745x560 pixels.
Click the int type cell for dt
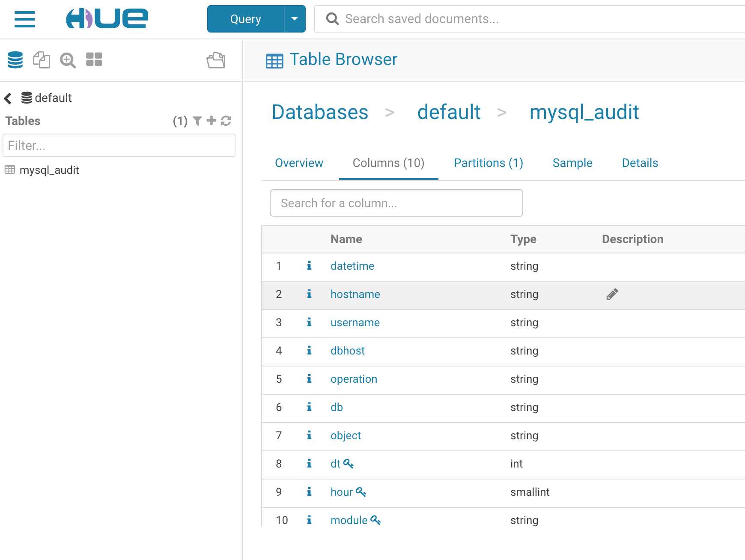click(x=516, y=464)
